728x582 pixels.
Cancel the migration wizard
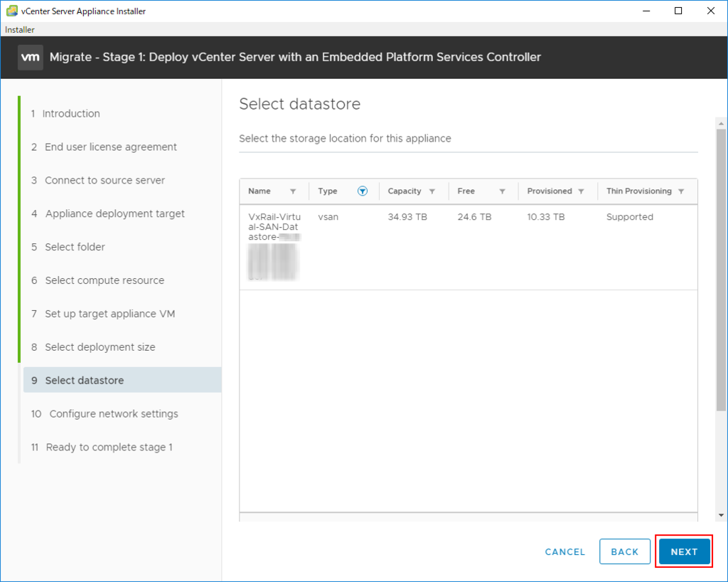[x=565, y=551]
